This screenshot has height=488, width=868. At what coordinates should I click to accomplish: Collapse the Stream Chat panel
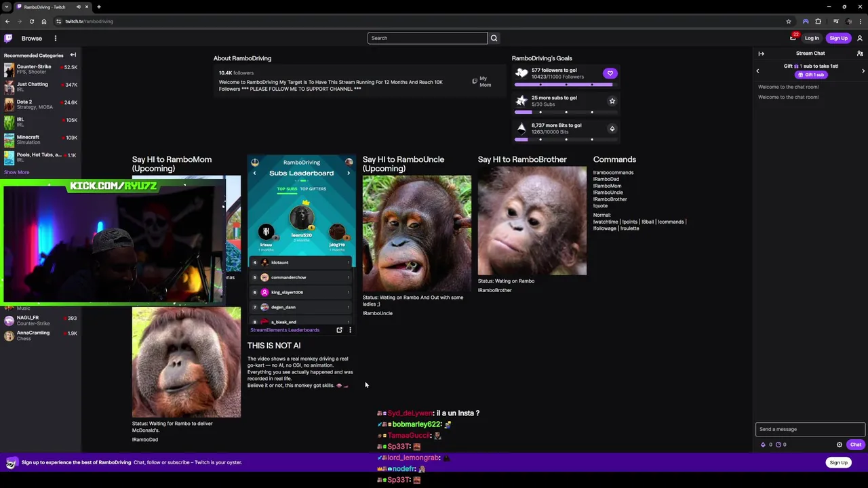click(x=761, y=54)
